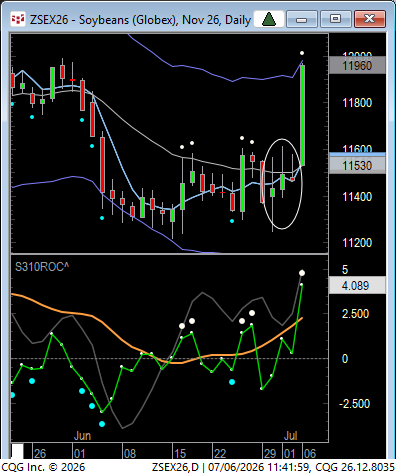Screen dimensions: 396x475
Task: Close the ZSEX26 Soybeans chart window
Action: click(370, 19)
